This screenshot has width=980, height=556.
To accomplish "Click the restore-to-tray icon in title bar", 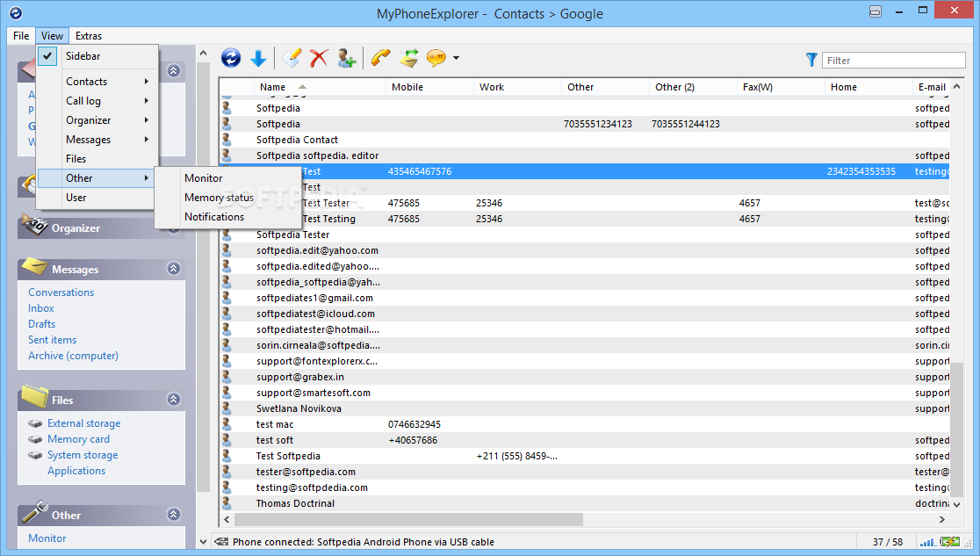I will (x=876, y=11).
